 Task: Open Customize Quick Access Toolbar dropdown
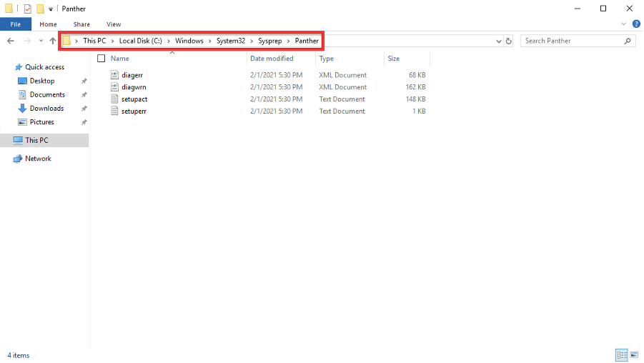51,9
